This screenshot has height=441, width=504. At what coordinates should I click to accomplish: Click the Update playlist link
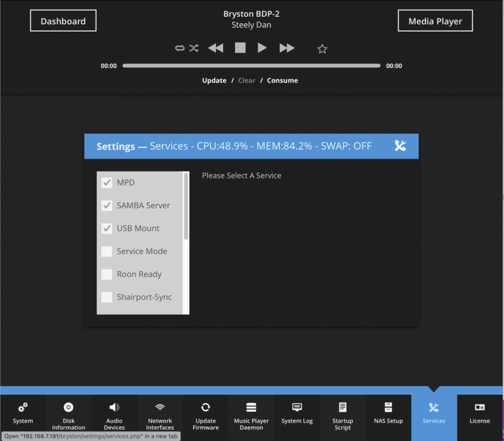tap(214, 80)
